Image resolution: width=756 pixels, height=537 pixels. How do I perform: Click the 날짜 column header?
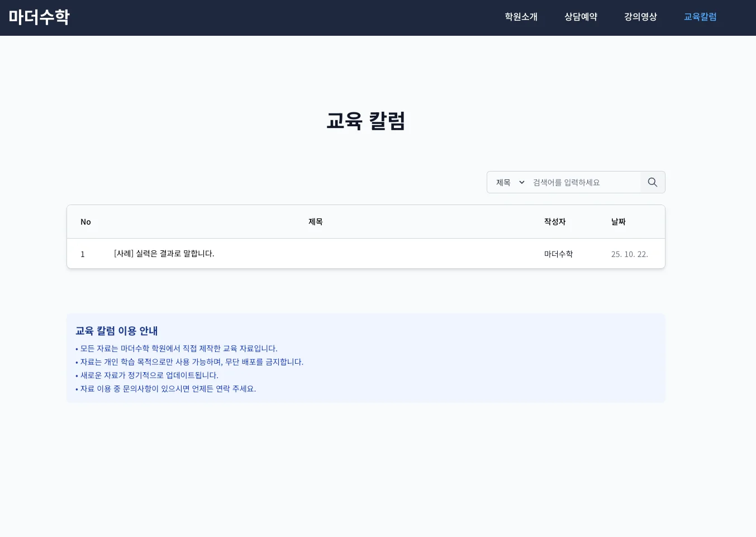pyautogui.click(x=617, y=221)
